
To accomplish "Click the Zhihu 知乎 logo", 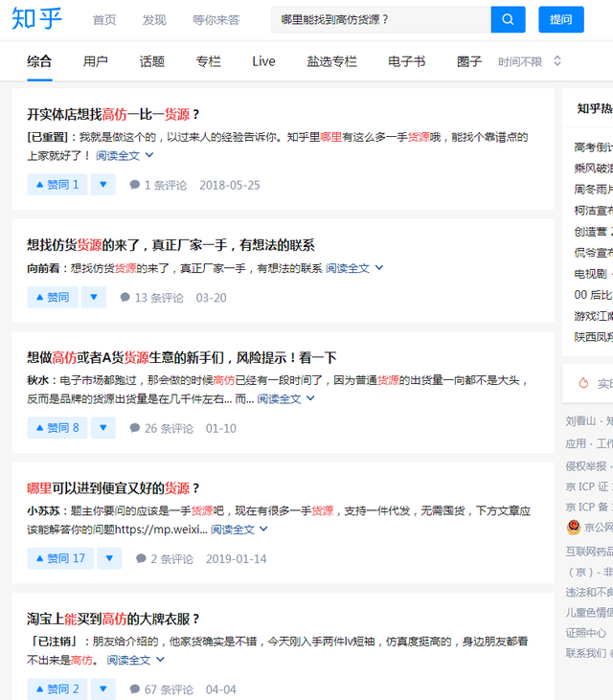I will pyautogui.click(x=36, y=19).
